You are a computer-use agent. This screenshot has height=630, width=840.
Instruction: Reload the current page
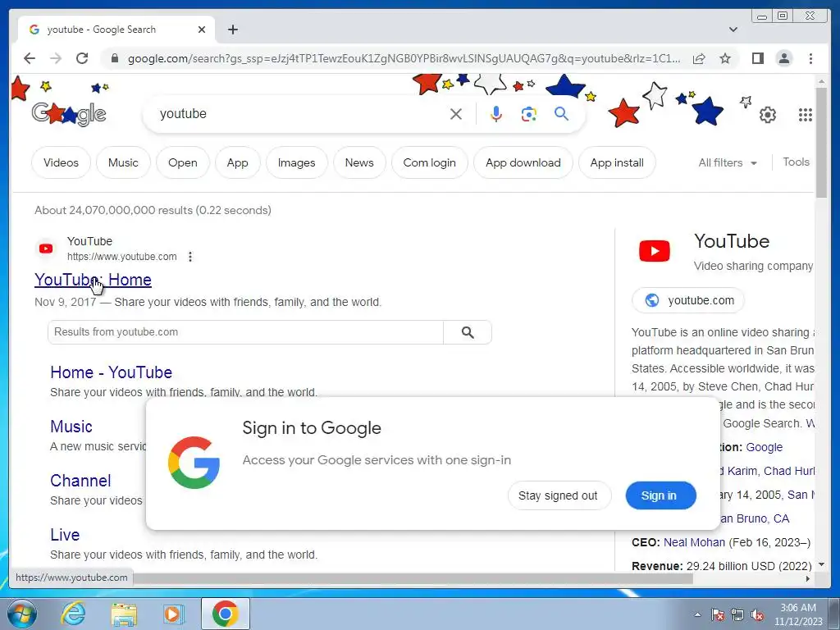point(82,58)
